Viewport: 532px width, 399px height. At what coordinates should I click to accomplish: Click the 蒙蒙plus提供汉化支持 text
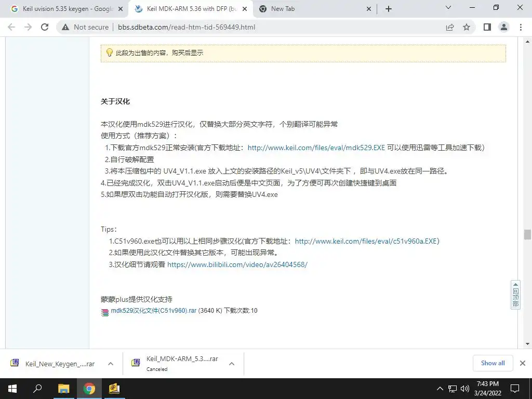[x=137, y=299]
